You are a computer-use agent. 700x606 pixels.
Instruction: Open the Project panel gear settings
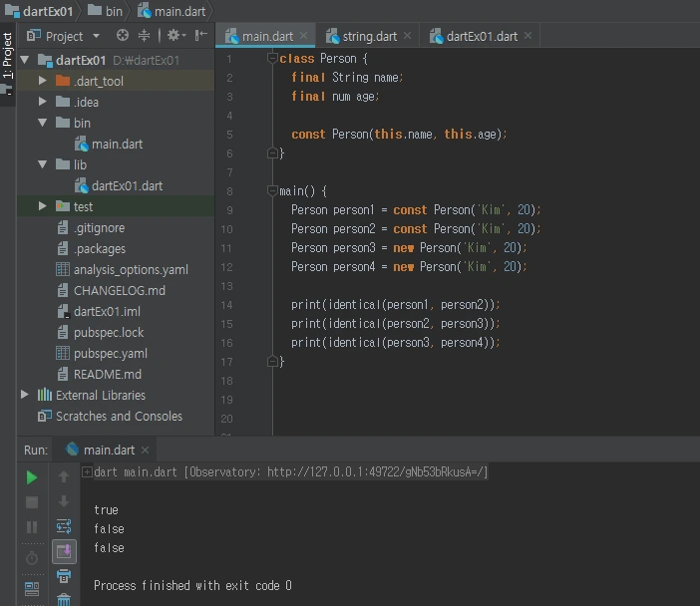pos(174,36)
